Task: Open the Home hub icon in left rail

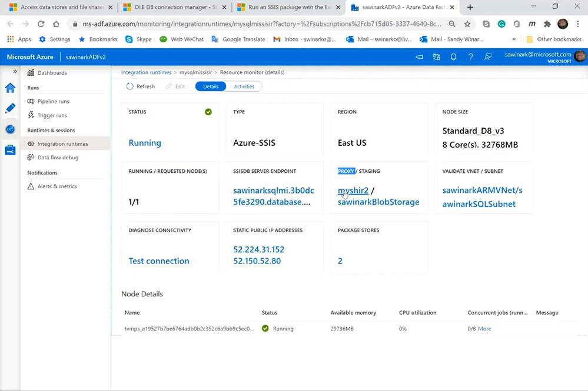Action: [10, 88]
